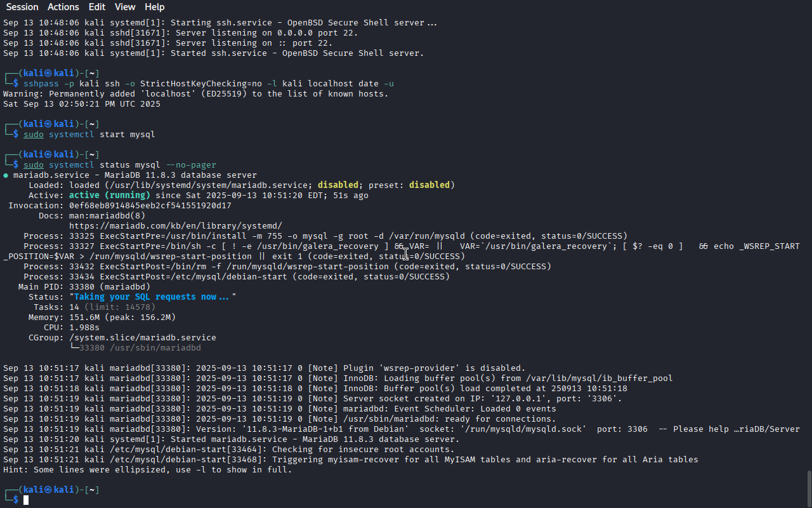Click the green mariadb.service status dot
This screenshot has width=812, height=508.
click(x=6, y=175)
